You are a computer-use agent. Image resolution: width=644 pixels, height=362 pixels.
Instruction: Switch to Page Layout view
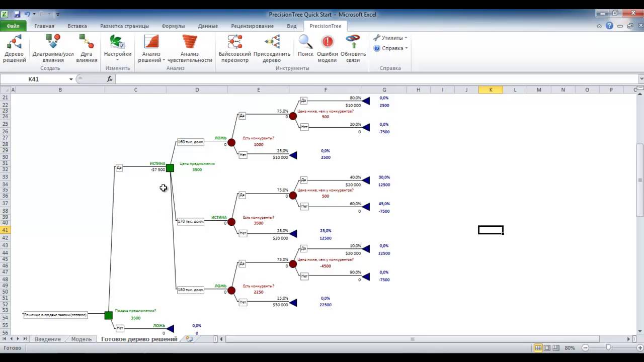547,348
